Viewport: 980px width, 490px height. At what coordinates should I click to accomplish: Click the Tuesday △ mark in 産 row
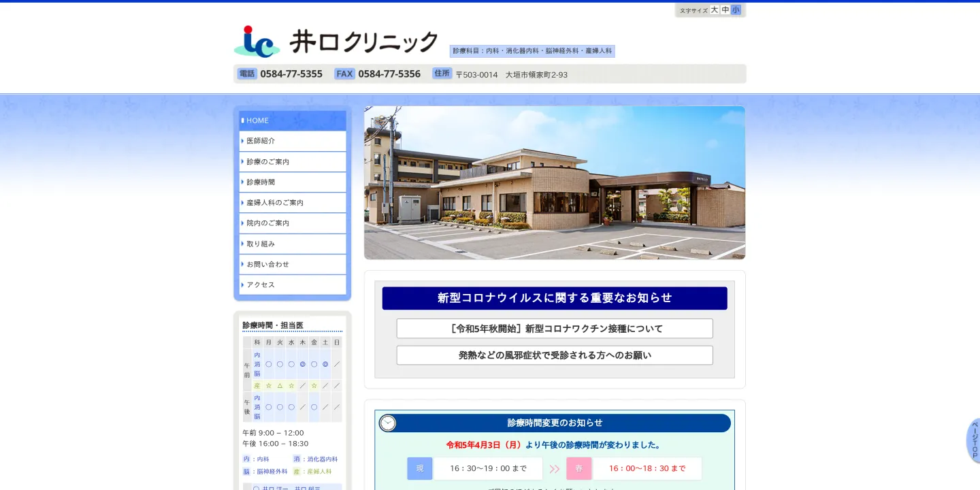280,386
